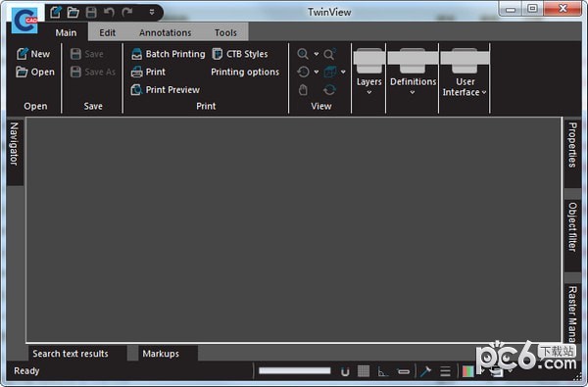Screen dimensions: 588x387
Task: Open CTB Styles
Action: click(x=240, y=54)
